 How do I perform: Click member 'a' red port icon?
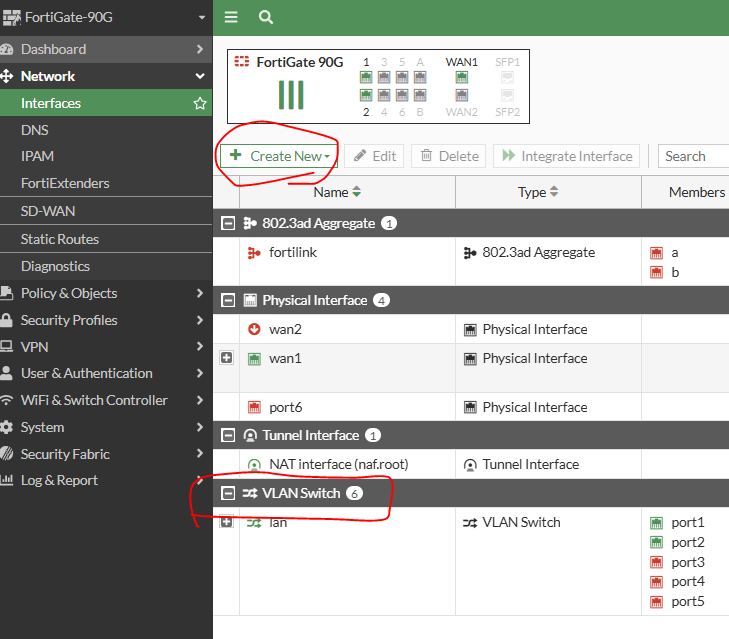point(656,253)
